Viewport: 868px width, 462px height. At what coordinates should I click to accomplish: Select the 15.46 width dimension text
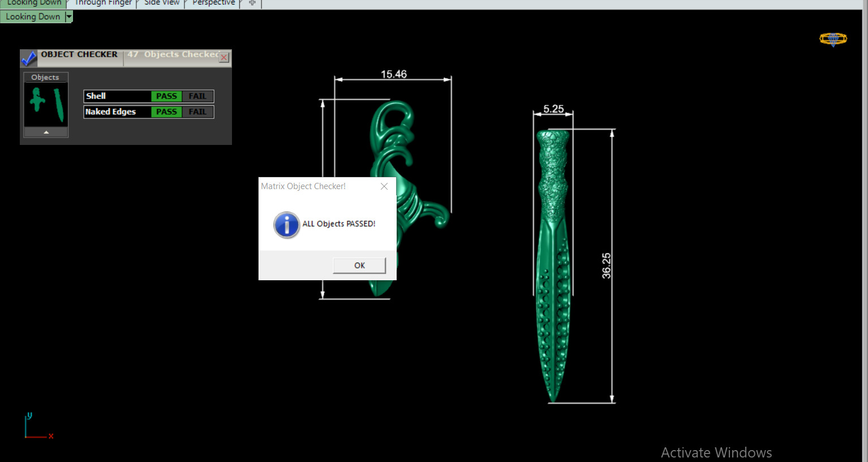[393, 74]
